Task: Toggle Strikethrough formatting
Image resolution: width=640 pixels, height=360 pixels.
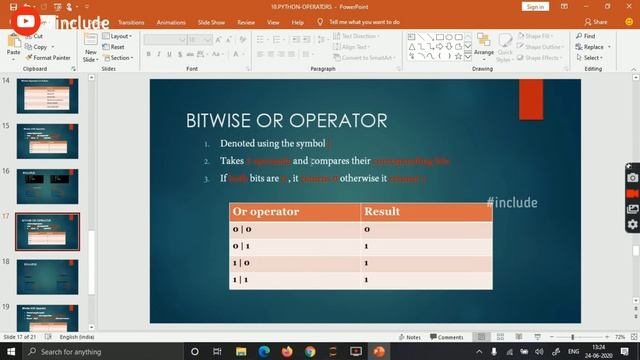Action: (190, 54)
